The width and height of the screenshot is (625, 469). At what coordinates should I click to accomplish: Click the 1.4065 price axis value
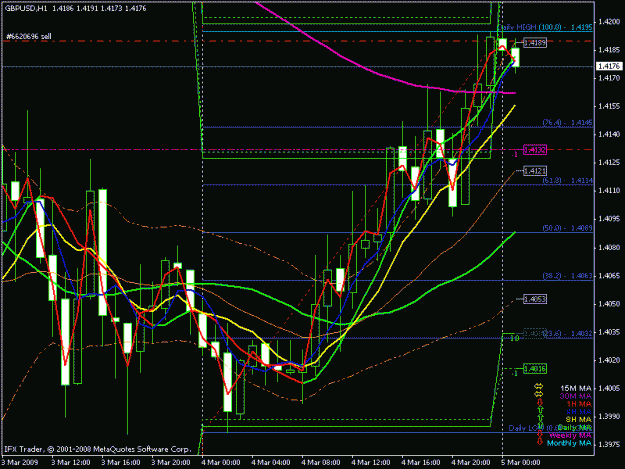pyautogui.click(x=609, y=276)
